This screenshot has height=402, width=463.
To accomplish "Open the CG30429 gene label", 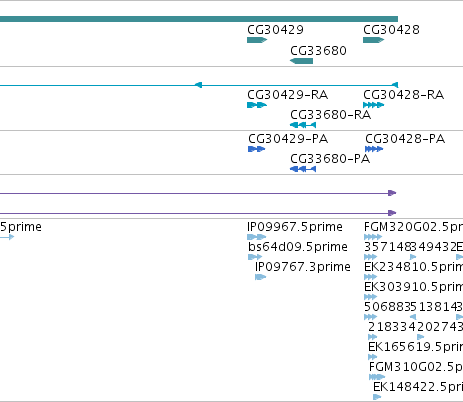I will click(275, 30).
